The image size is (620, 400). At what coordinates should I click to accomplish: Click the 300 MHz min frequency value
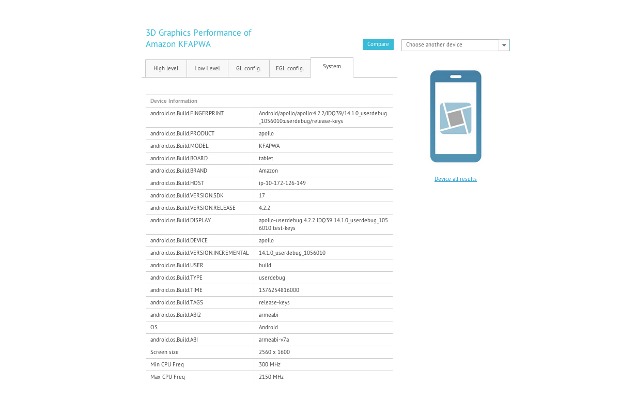(x=270, y=364)
